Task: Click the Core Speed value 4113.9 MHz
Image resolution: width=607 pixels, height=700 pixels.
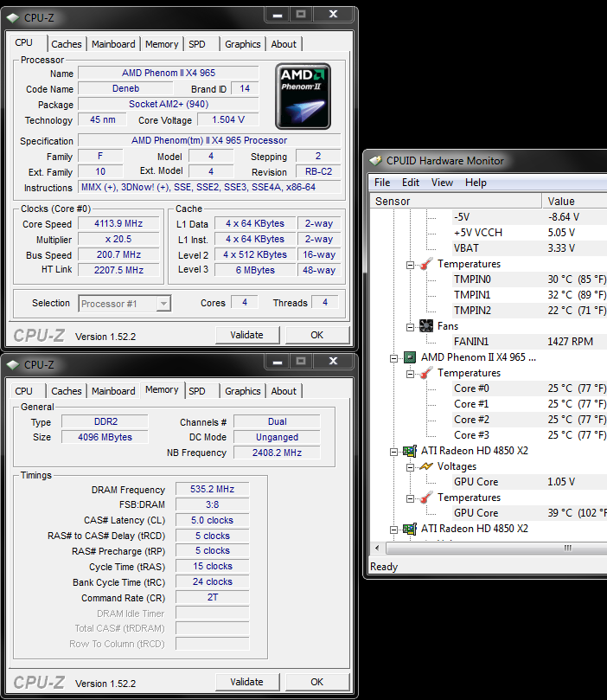Action: tap(118, 223)
